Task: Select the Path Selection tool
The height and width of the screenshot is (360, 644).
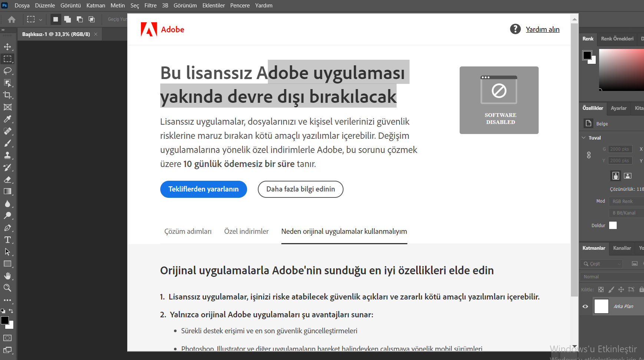Action: [x=7, y=252]
